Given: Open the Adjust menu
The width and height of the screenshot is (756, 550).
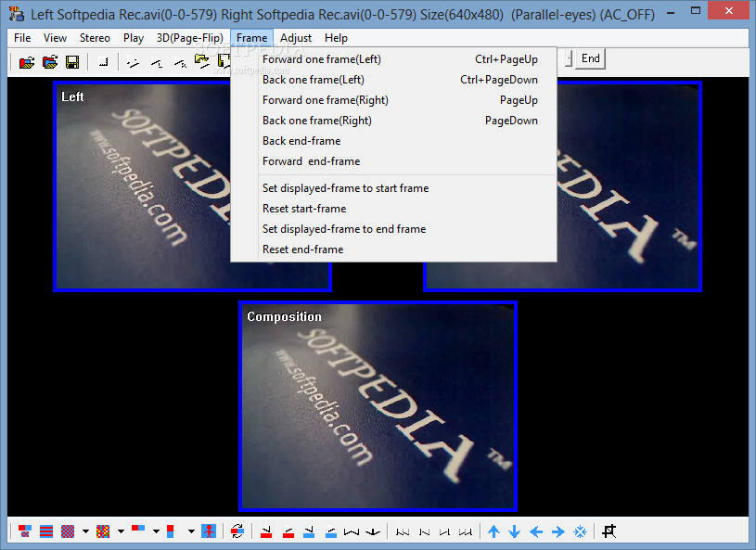Looking at the screenshot, I should [x=296, y=38].
